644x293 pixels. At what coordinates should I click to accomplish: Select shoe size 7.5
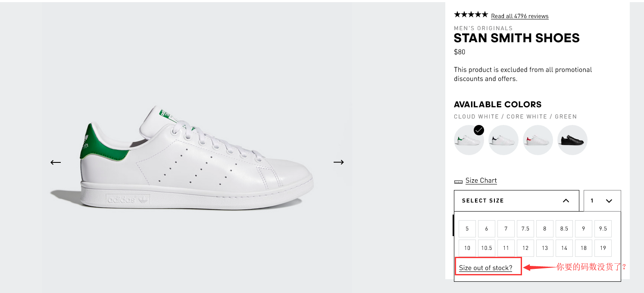click(525, 229)
